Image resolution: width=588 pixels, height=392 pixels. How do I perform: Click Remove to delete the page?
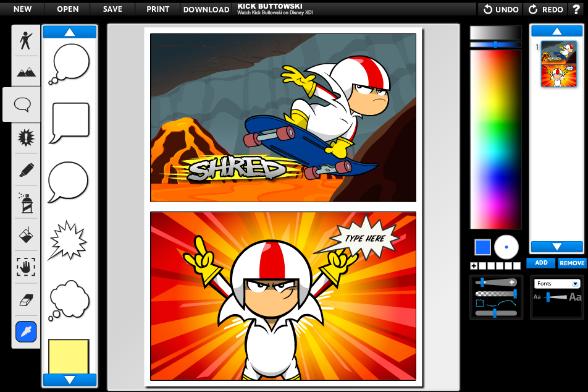coord(572,263)
